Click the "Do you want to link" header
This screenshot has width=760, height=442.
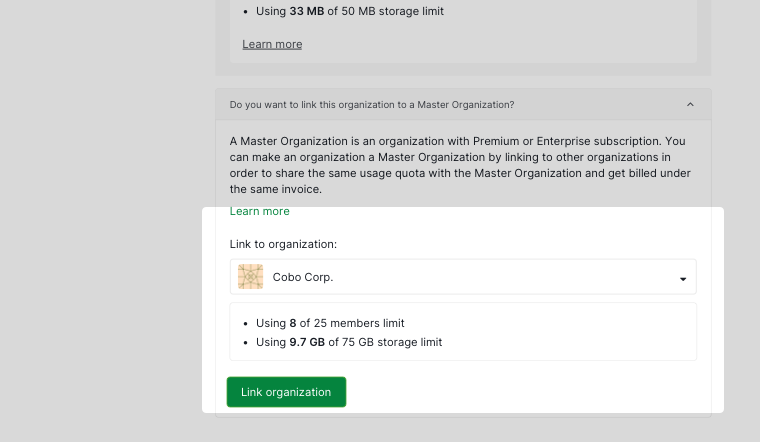(x=372, y=104)
